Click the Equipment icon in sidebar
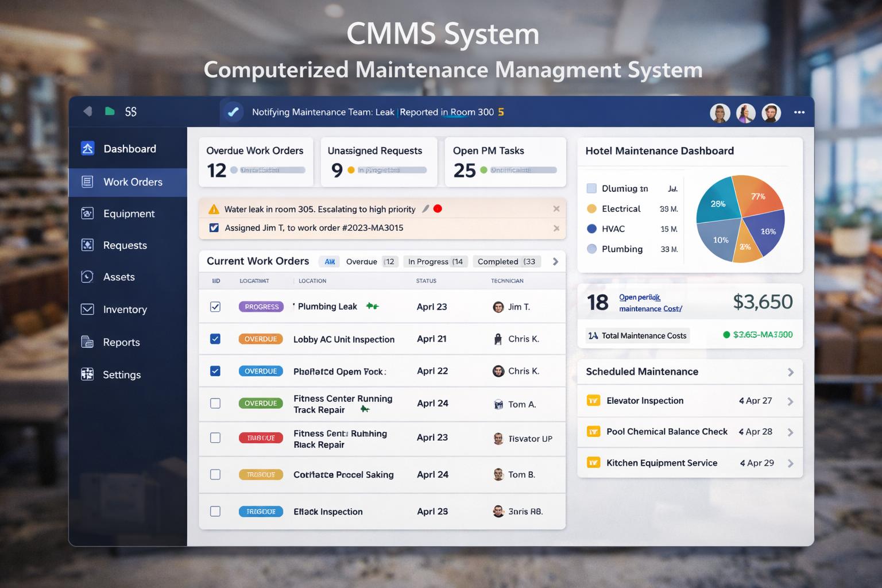The width and height of the screenshot is (882, 588). click(x=87, y=214)
